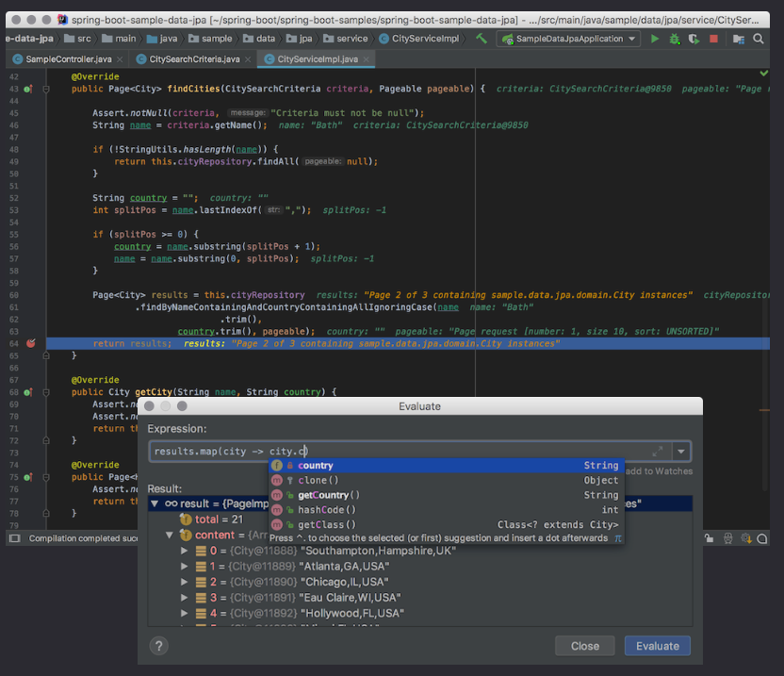Click the java breadcrumb folder

(162, 39)
